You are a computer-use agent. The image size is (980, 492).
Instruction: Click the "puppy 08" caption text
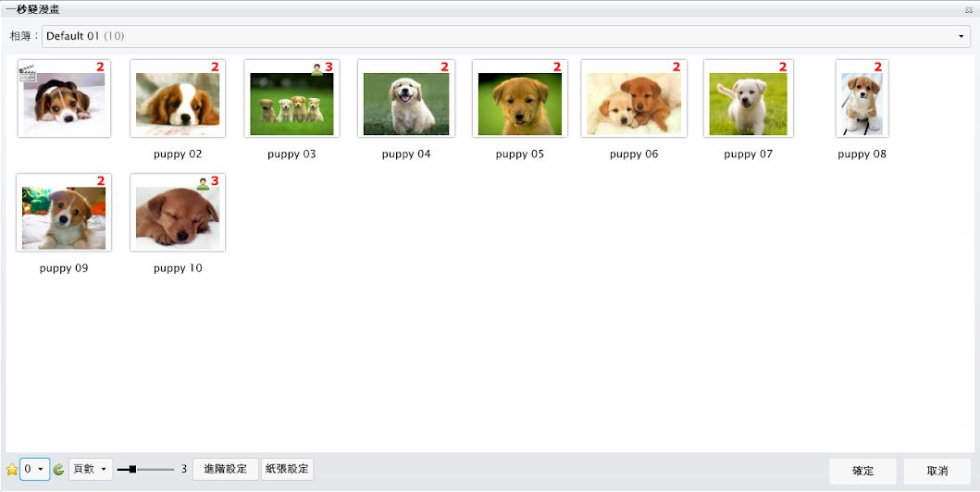(x=862, y=154)
